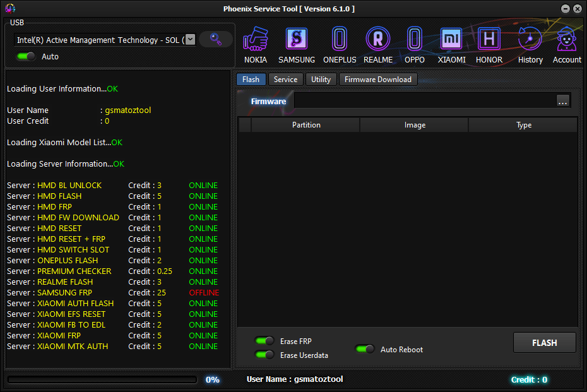Image resolution: width=587 pixels, height=392 pixels.
Task: Click the USB scan search icon
Action: point(216,39)
